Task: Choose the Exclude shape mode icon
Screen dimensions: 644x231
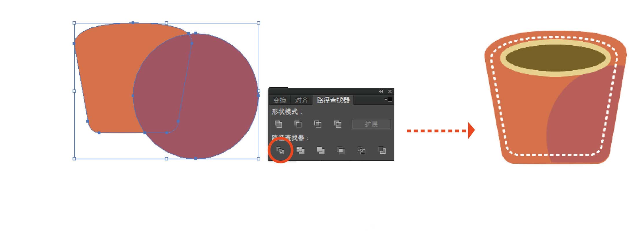Action: pyautogui.click(x=338, y=124)
